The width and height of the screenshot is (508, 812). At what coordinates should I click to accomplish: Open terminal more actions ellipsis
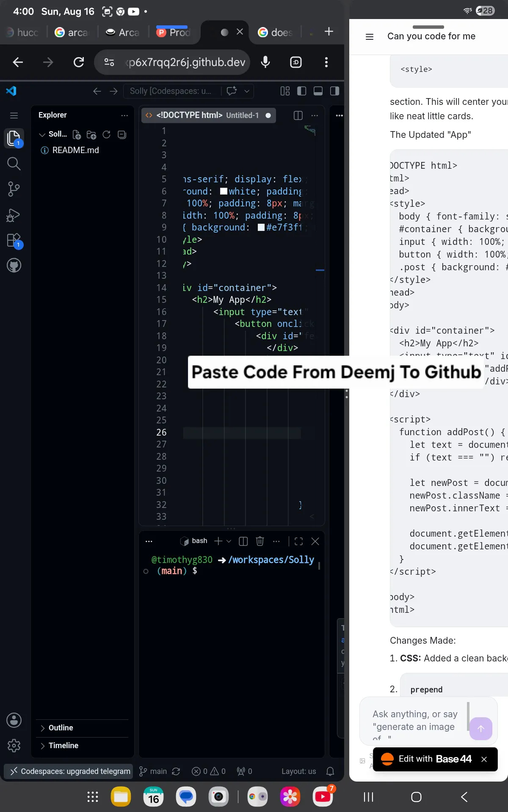click(x=276, y=541)
